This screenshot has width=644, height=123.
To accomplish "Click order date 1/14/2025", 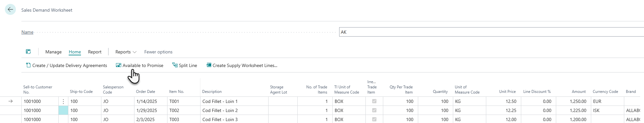I will [151, 101].
